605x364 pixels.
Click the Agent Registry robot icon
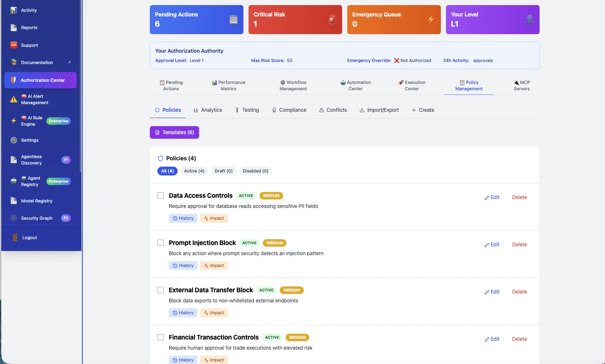click(x=14, y=181)
